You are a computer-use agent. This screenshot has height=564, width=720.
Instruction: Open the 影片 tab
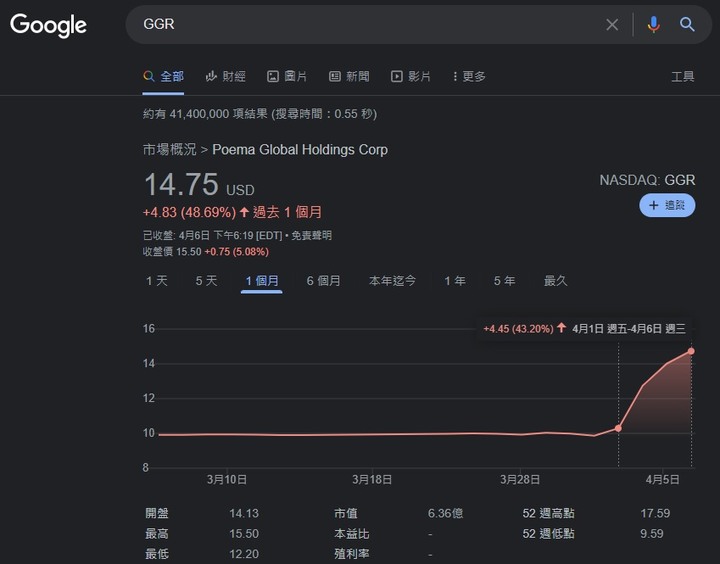pos(411,76)
